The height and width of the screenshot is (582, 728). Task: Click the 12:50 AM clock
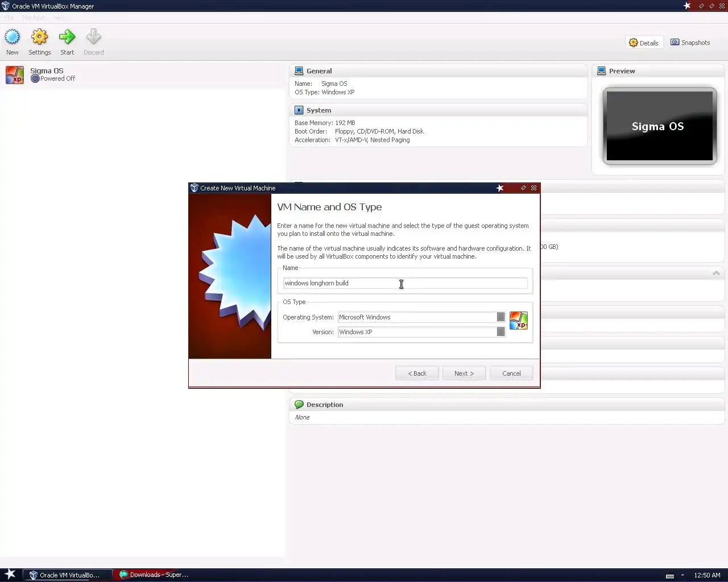tap(707, 576)
